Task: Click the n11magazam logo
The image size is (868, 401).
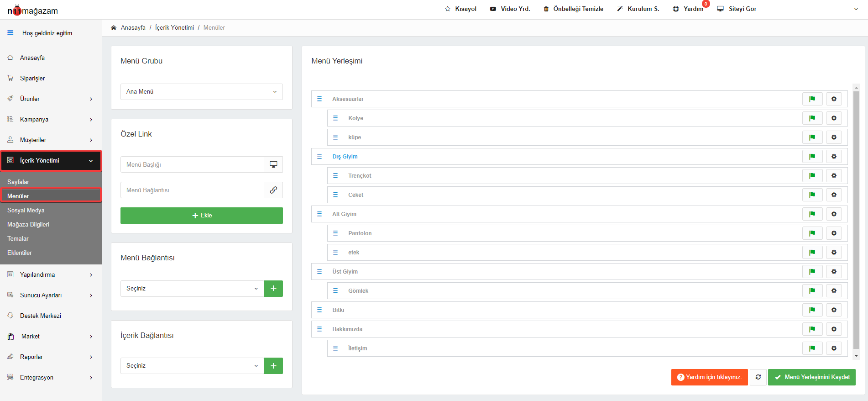Action: (32, 11)
